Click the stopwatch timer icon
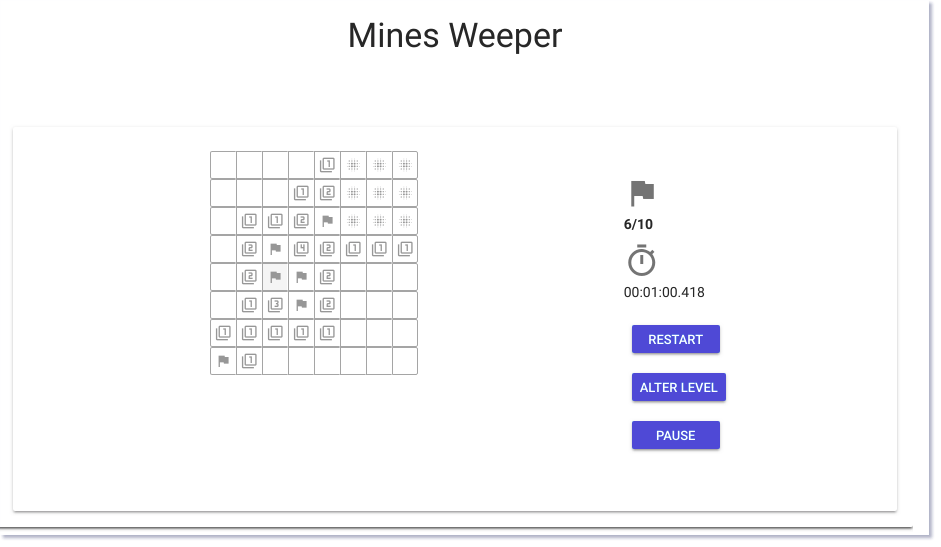 coord(642,260)
